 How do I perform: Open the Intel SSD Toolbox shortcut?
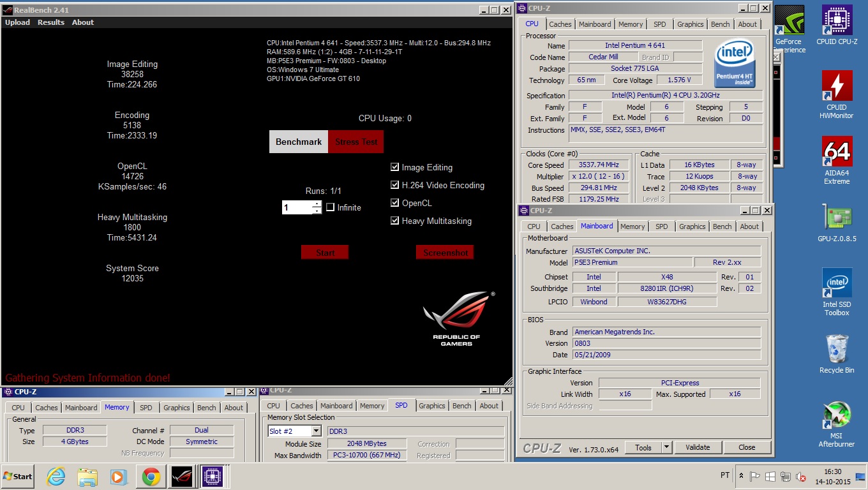point(837,292)
